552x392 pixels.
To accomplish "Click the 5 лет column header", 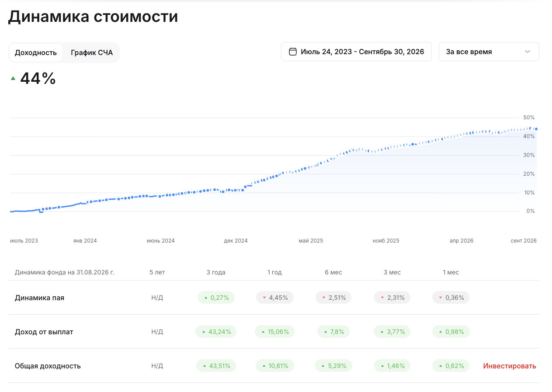I will pos(157,272).
